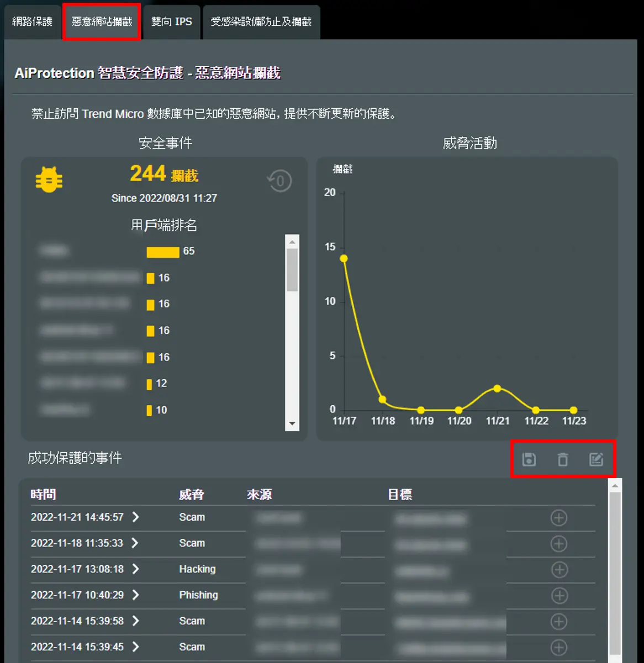This screenshot has height=663, width=644.
Task: Open the edit whitelist pencil icon
Action: pyautogui.click(x=596, y=459)
